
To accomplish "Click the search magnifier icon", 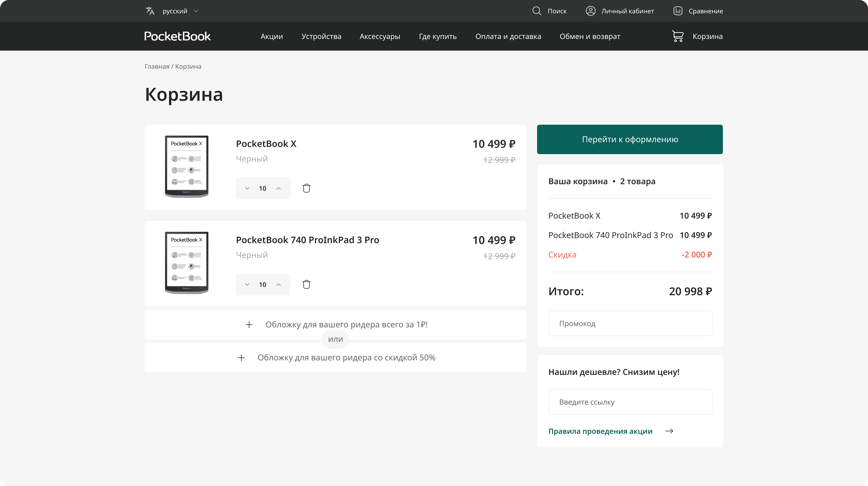I will [537, 11].
